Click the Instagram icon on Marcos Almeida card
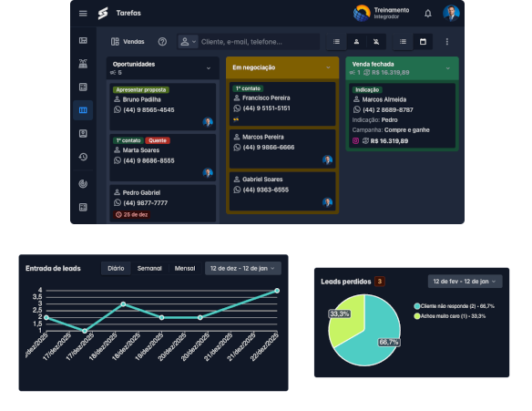532x411 pixels. pyautogui.click(x=355, y=140)
